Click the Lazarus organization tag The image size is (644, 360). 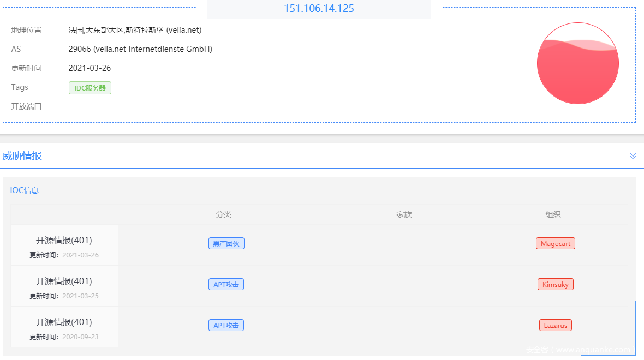coord(555,326)
